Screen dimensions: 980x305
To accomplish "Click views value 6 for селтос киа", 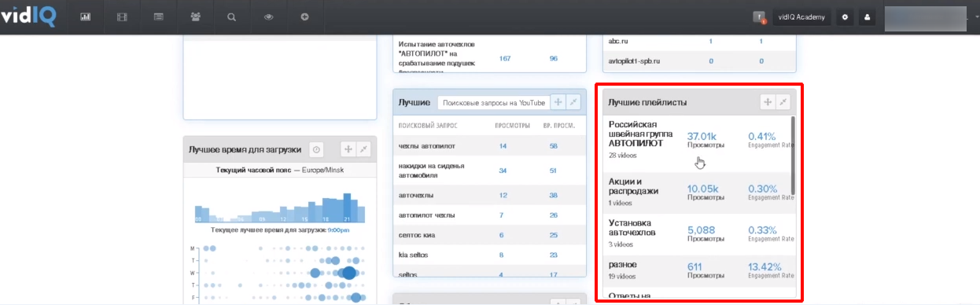I will pyautogui.click(x=502, y=235).
